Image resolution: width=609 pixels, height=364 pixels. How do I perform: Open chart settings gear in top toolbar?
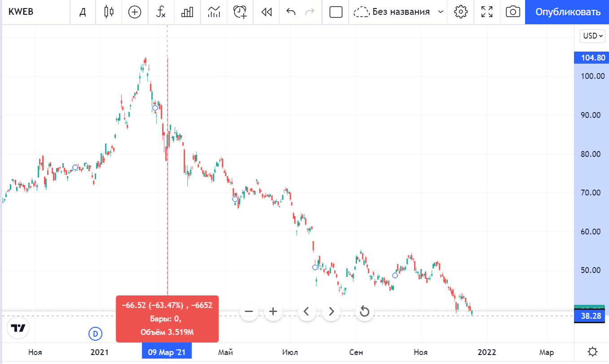pos(461,12)
